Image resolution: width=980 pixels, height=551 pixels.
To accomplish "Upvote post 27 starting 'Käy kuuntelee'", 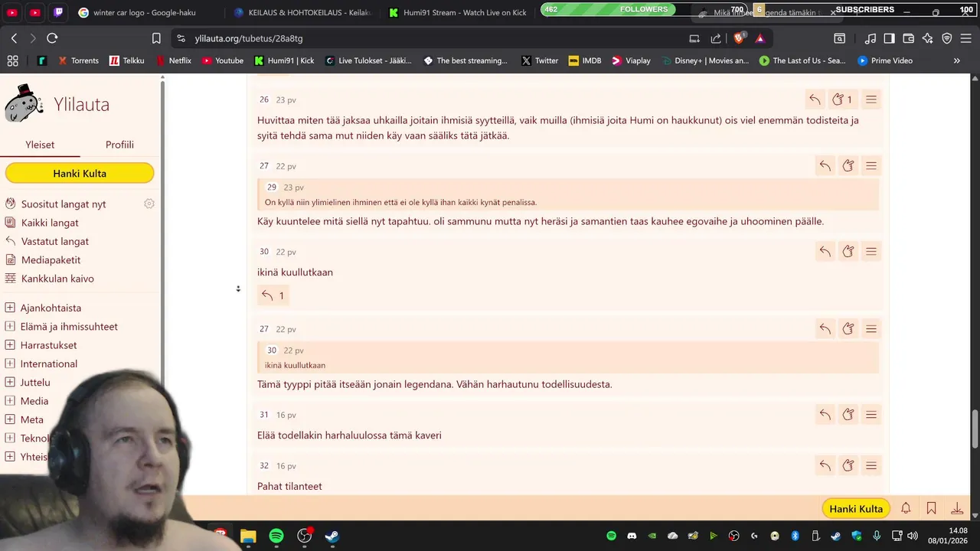I will (x=848, y=166).
